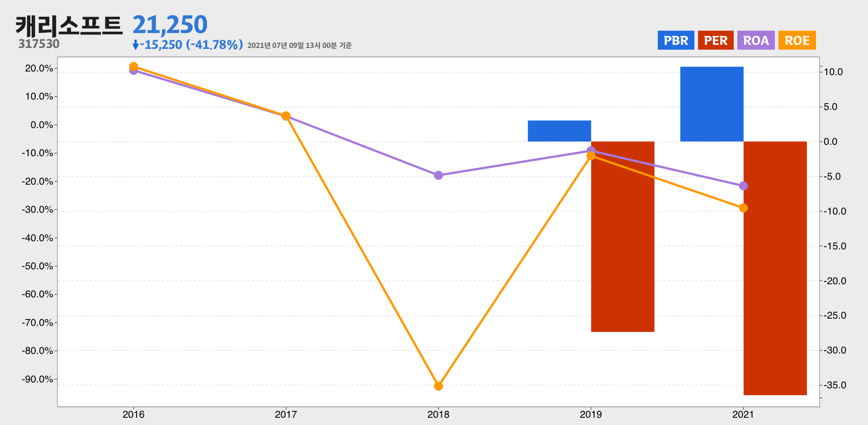
Task: Click the 2018 x-axis label
Action: point(439,414)
